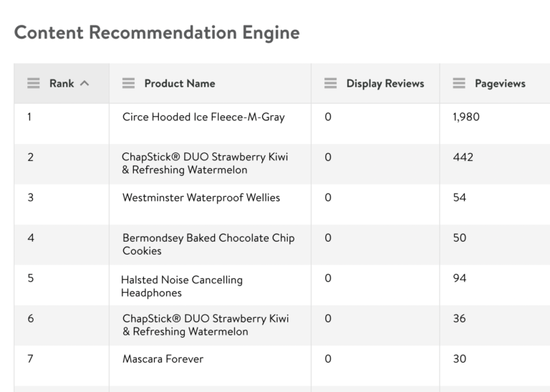Click the rank 5 cell

(31, 278)
